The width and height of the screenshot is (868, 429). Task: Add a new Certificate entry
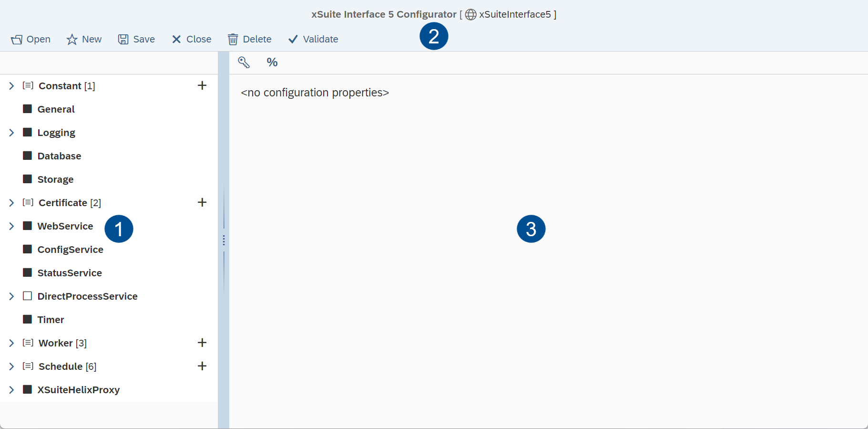tap(202, 202)
